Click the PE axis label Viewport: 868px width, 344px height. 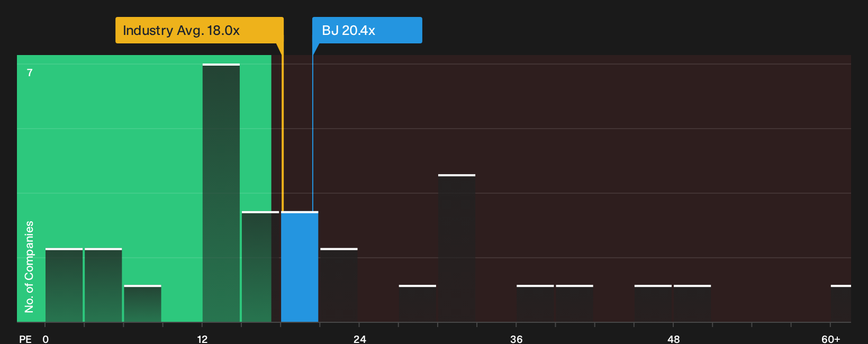[25, 339]
